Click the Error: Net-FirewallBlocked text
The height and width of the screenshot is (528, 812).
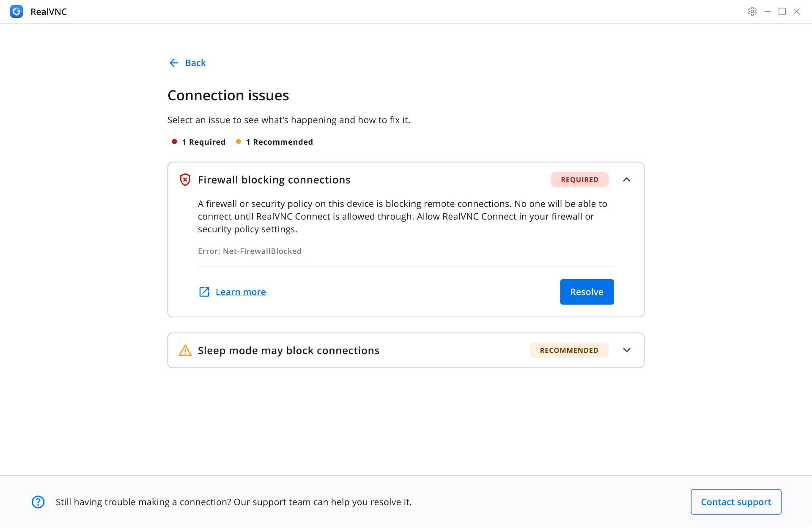pyautogui.click(x=250, y=251)
